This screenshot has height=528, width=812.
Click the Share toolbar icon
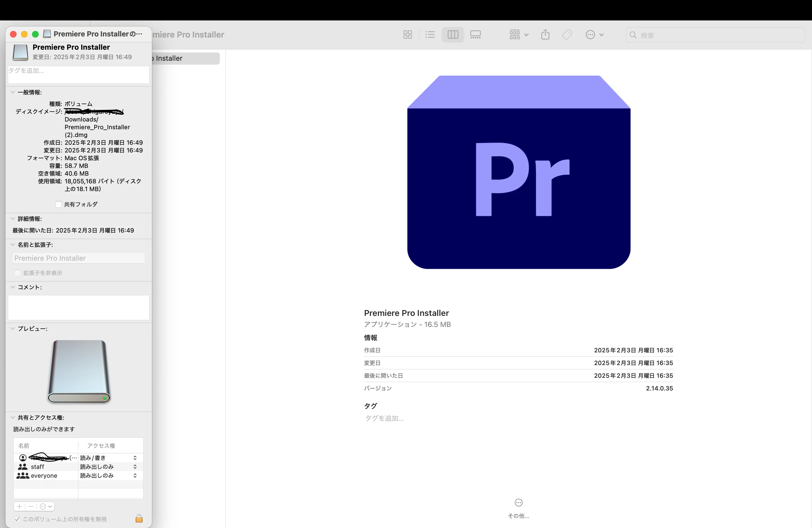click(x=545, y=35)
